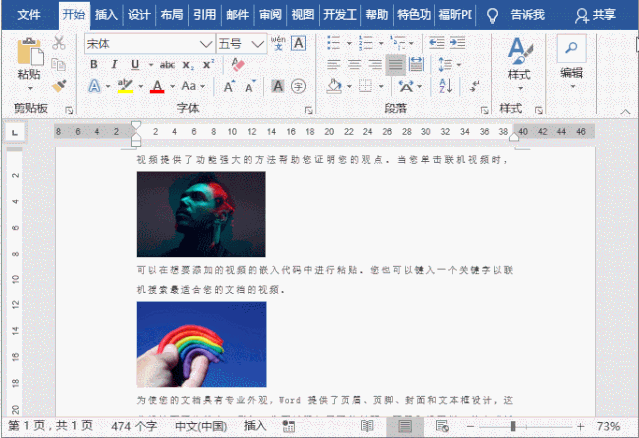
Task: Click the 共享 Share button
Action: coord(595,15)
